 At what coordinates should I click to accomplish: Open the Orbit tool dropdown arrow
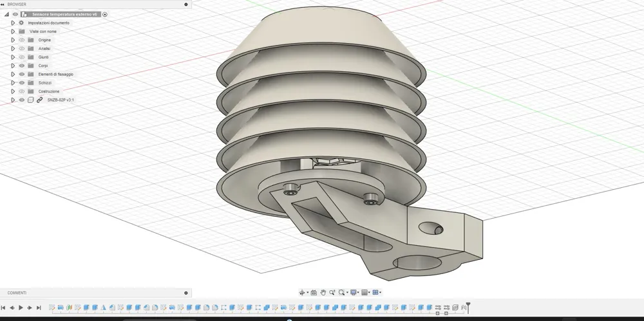308,293
